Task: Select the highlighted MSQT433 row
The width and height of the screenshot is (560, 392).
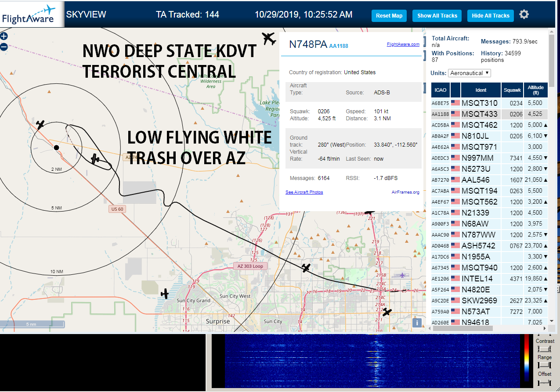Action: click(x=489, y=114)
